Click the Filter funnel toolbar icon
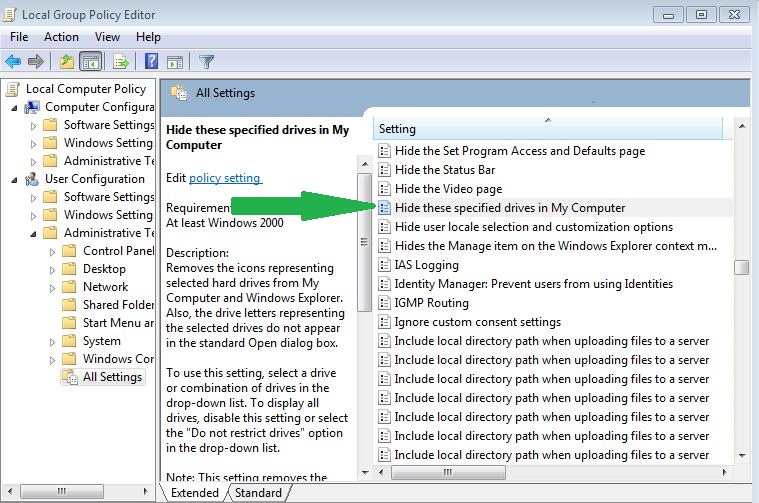 coord(206,61)
